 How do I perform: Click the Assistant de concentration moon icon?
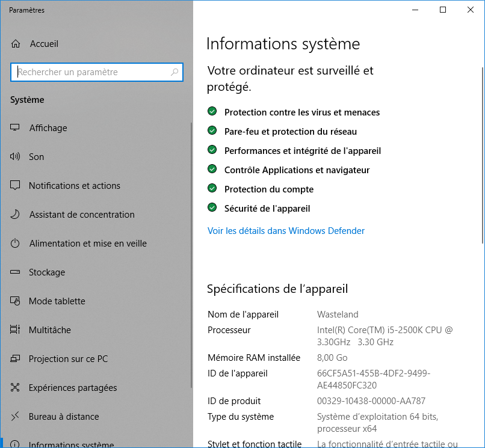coord(15,214)
